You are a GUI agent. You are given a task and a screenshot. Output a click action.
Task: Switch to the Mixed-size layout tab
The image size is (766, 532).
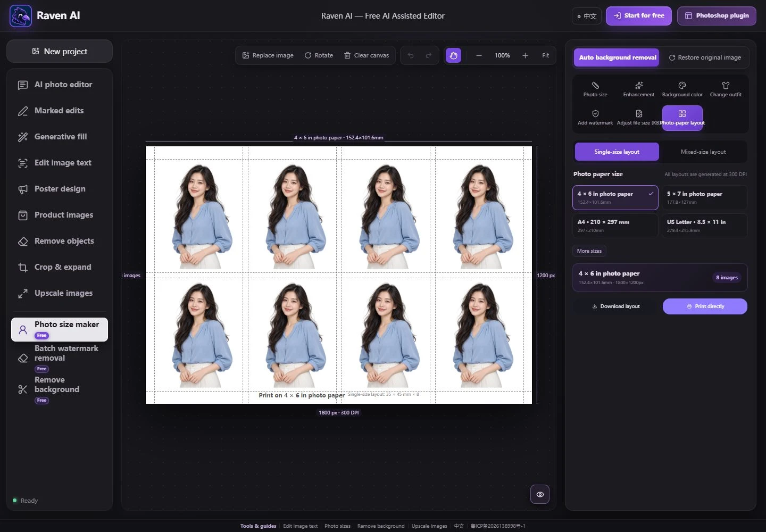pos(703,152)
